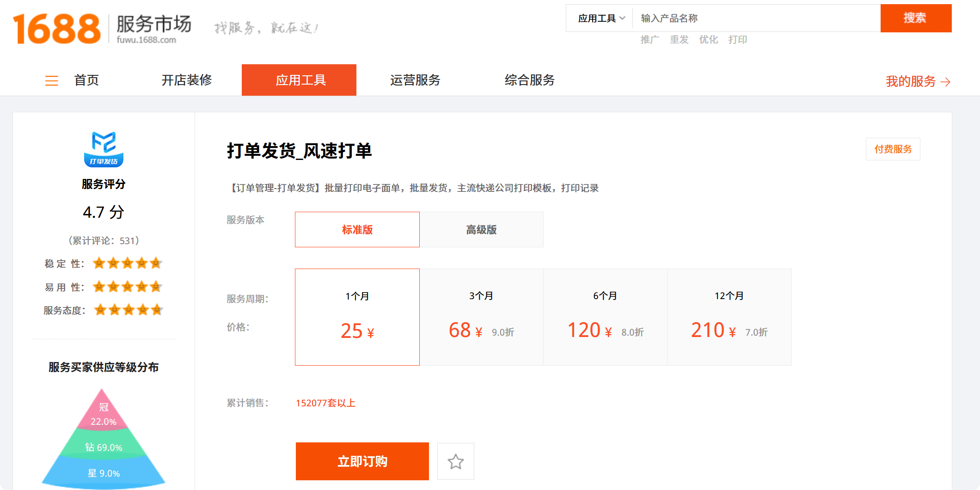Open the 应用工具 navigation tab
The image size is (980, 490).
point(299,80)
